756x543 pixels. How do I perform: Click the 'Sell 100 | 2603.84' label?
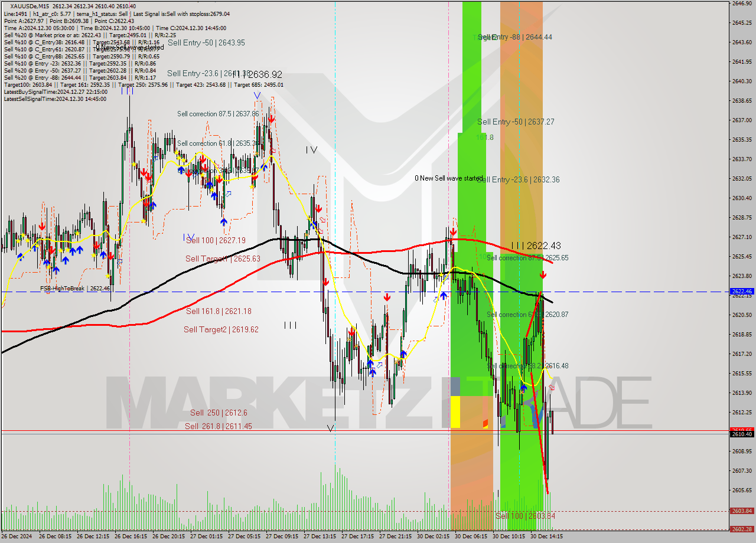click(x=525, y=516)
